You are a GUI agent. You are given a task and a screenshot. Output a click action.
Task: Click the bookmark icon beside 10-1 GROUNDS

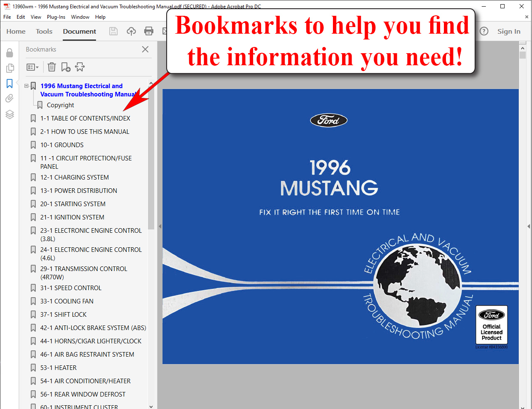click(x=33, y=145)
